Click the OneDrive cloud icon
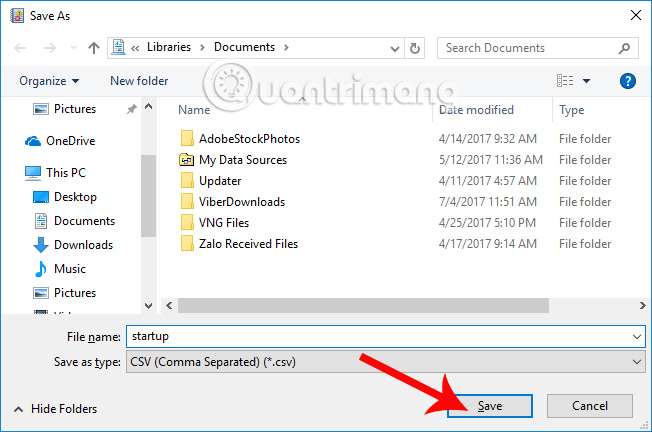Viewport: 652px width, 432px height. [x=33, y=141]
